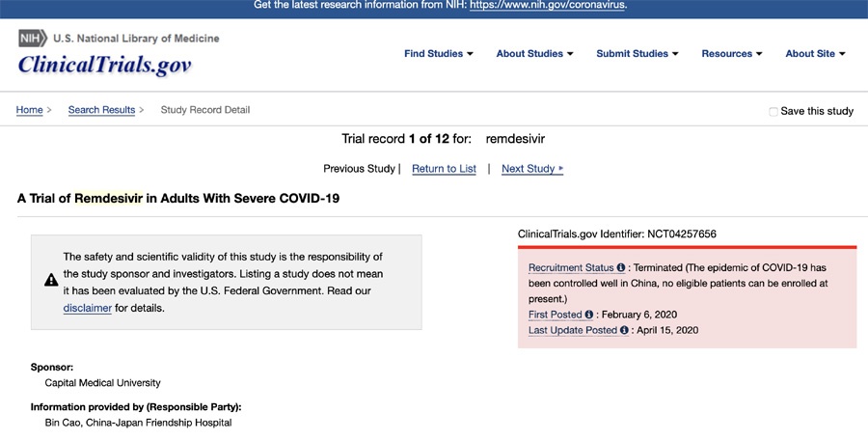Click info icon beside Last Update Posted
The width and height of the screenshot is (868, 440).
[x=624, y=330]
